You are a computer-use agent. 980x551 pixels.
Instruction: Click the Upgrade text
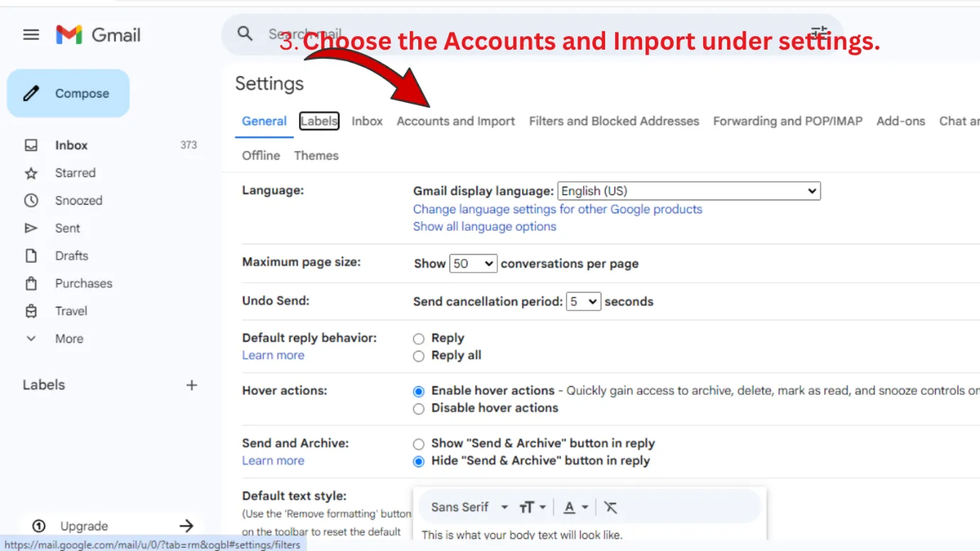click(x=84, y=526)
